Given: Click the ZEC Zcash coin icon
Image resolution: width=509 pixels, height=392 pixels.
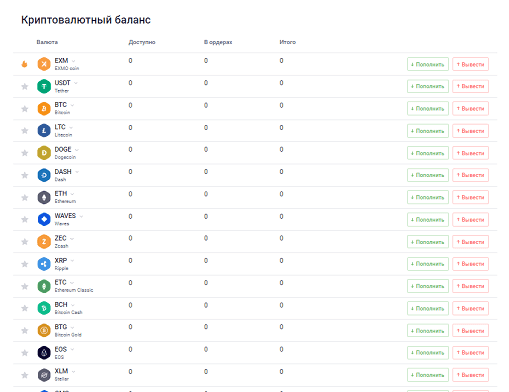Looking at the screenshot, I should [44, 242].
